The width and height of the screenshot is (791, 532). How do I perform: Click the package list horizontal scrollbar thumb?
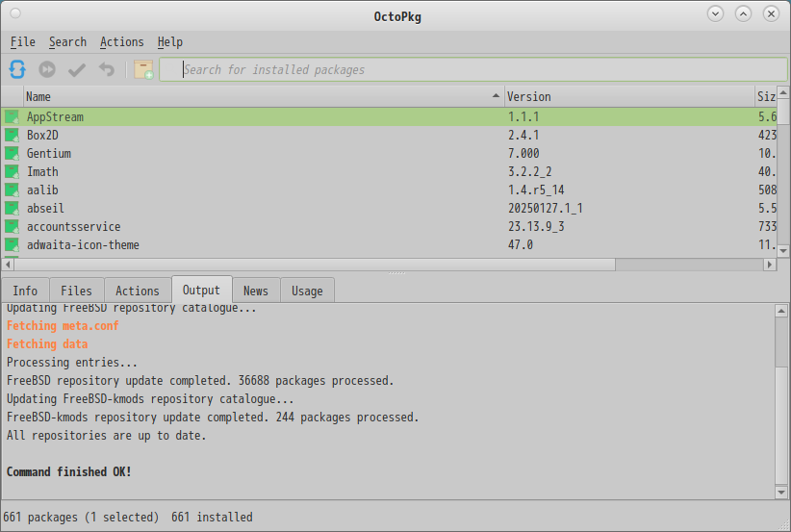pos(315,265)
